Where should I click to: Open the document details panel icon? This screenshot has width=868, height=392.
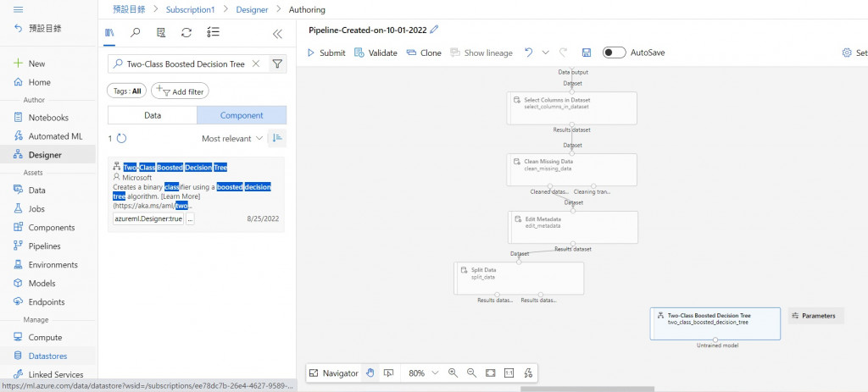tap(161, 33)
